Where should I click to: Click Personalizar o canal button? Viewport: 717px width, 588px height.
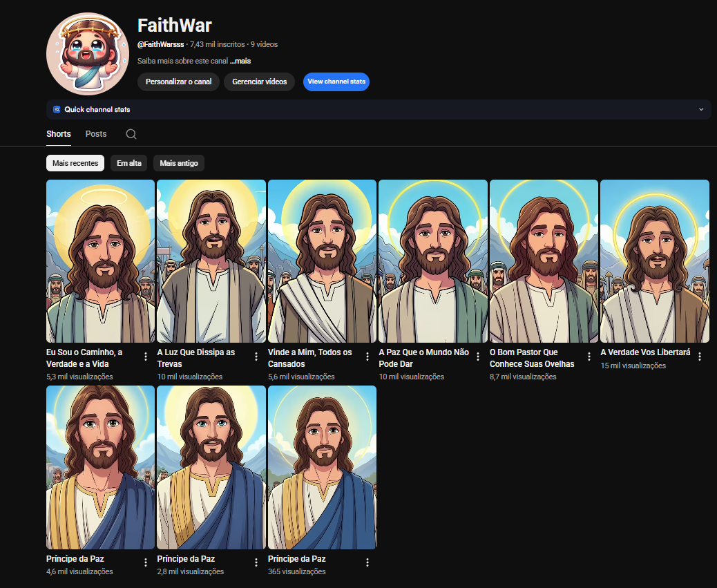(x=179, y=82)
